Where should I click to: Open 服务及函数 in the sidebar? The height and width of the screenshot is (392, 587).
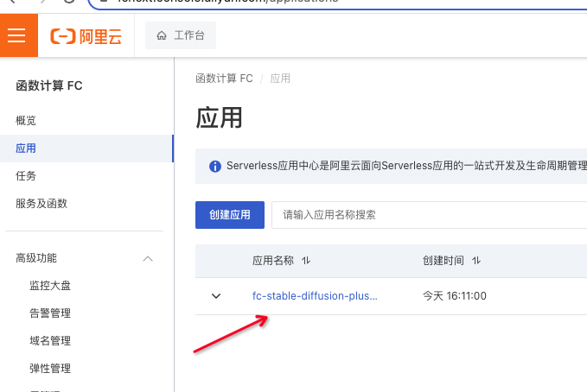[41, 204]
